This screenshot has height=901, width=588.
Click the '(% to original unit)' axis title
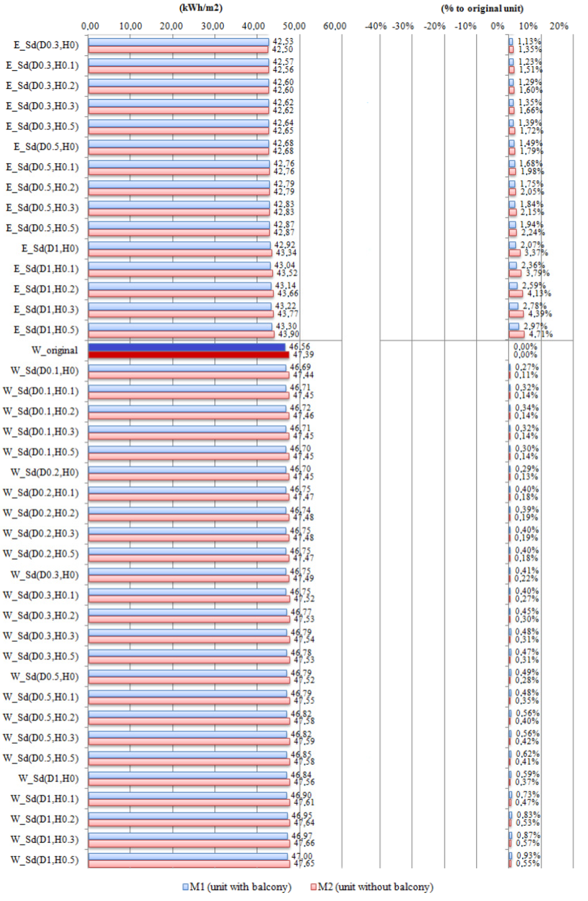pyautogui.click(x=482, y=8)
